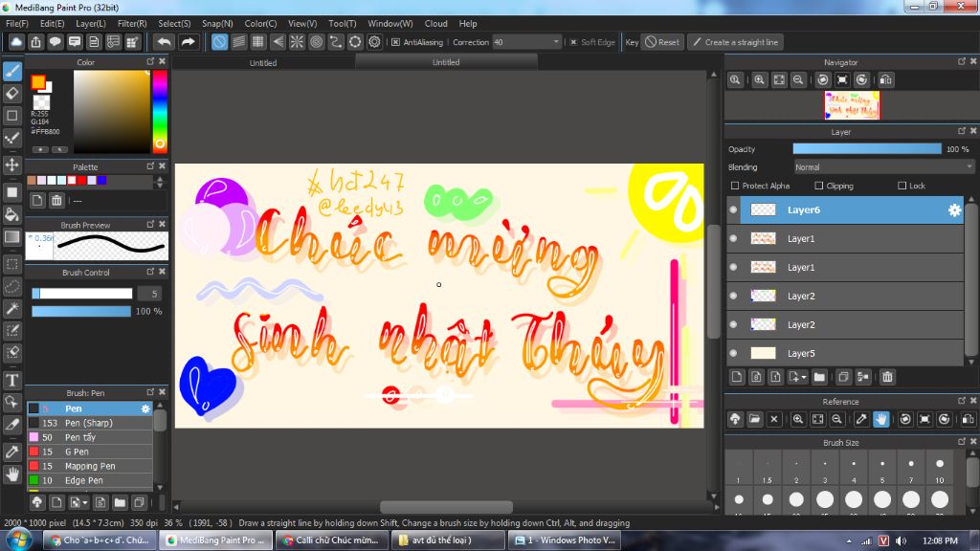Open the File menu
The image size is (980, 551).
coord(17,24)
